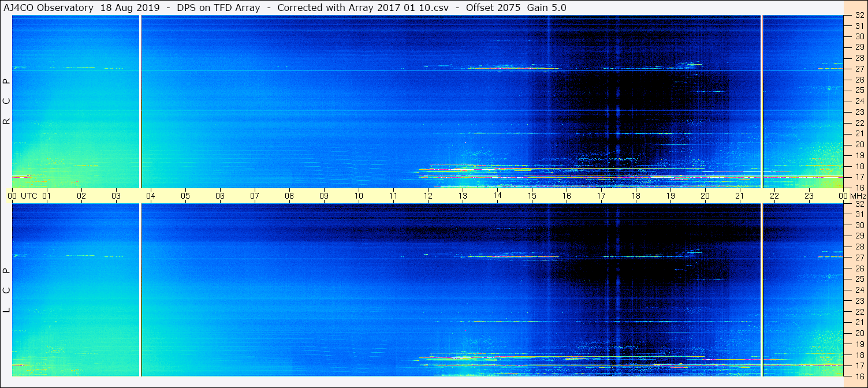Select the 27 MHz label in RCP panel
The width and height of the screenshot is (868, 388).
point(859,69)
